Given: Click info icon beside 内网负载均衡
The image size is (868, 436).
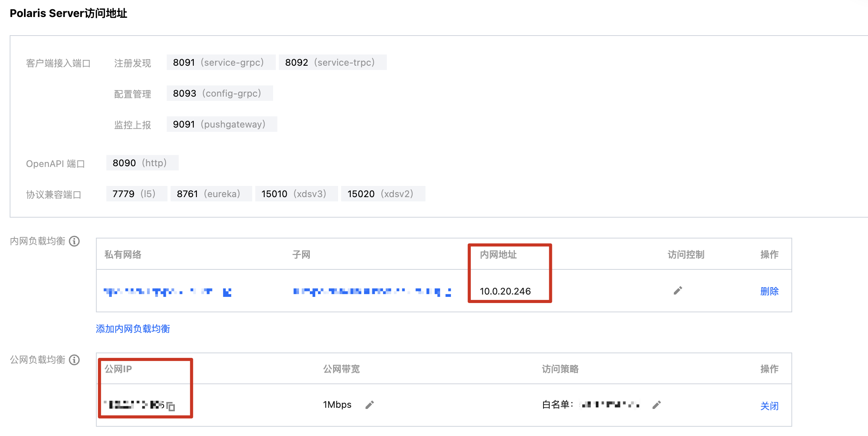Looking at the screenshot, I should pos(74,241).
